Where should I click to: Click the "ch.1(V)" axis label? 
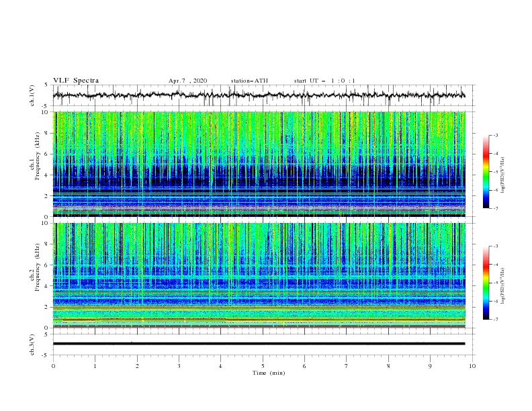point(32,95)
